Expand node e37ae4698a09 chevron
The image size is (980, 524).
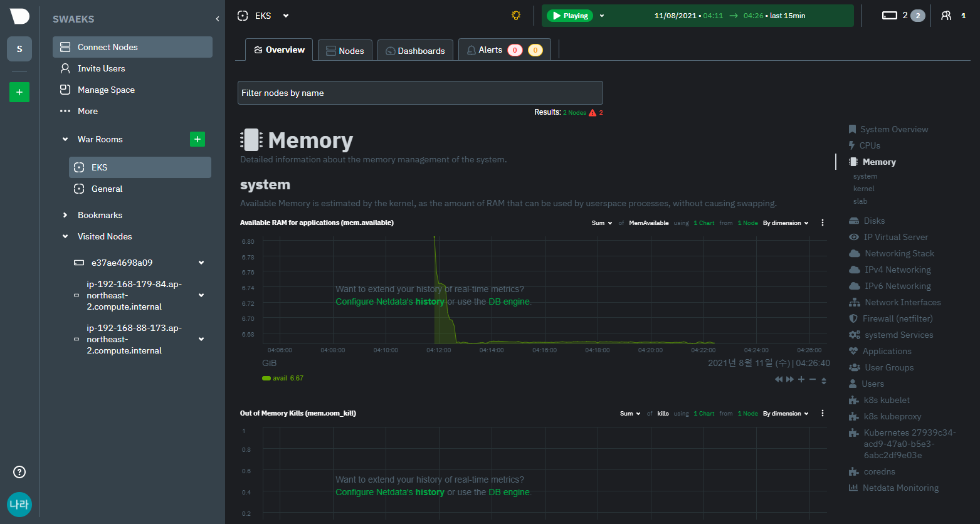click(201, 263)
